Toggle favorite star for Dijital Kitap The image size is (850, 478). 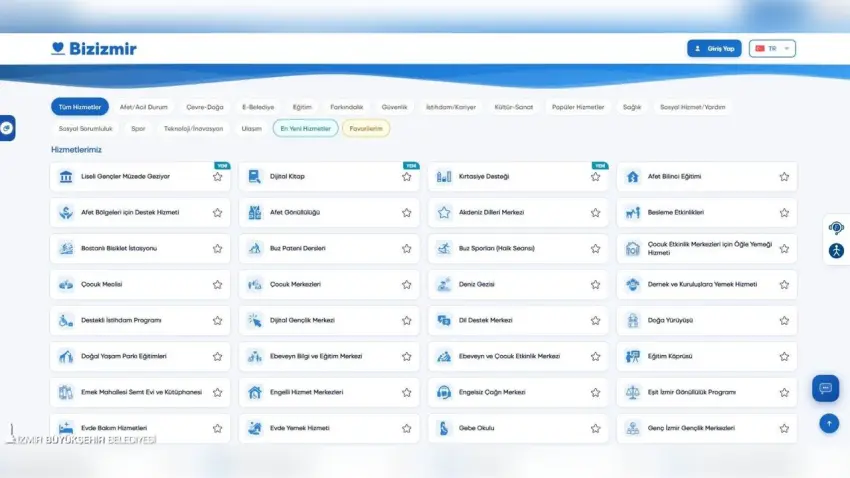tap(407, 177)
